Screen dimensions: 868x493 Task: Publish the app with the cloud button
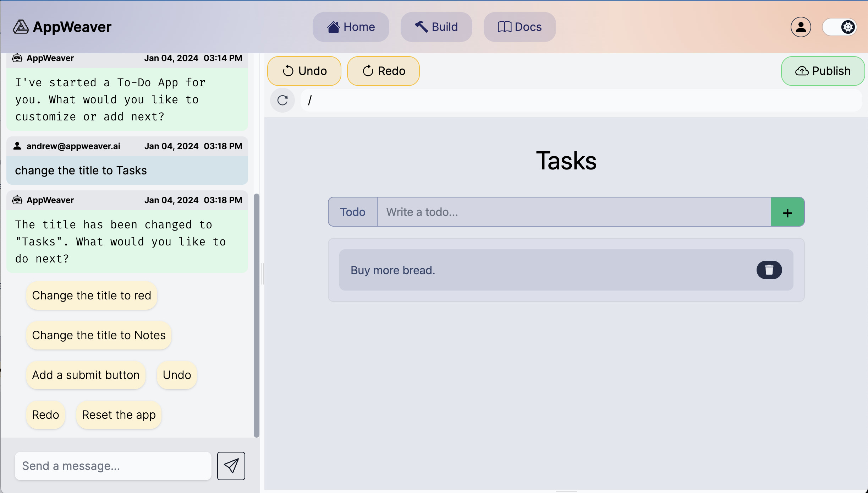tap(823, 71)
